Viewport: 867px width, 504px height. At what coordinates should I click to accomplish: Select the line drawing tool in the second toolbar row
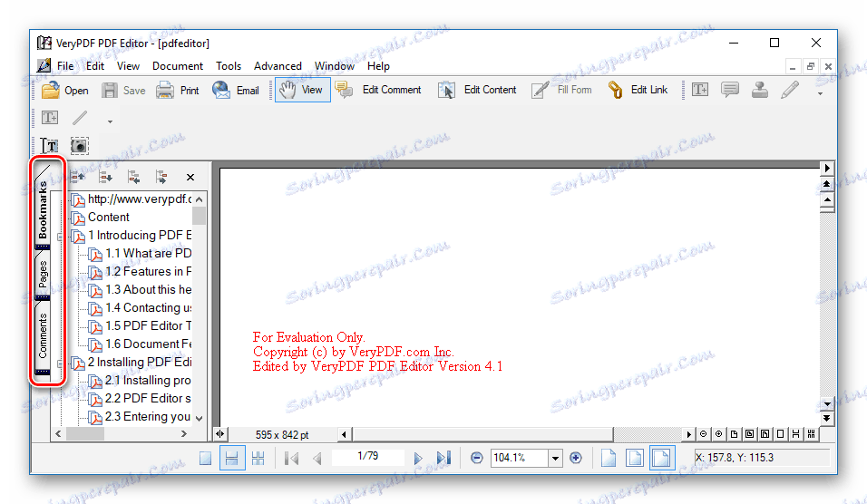pyautogui.click(x=80, y=118)
